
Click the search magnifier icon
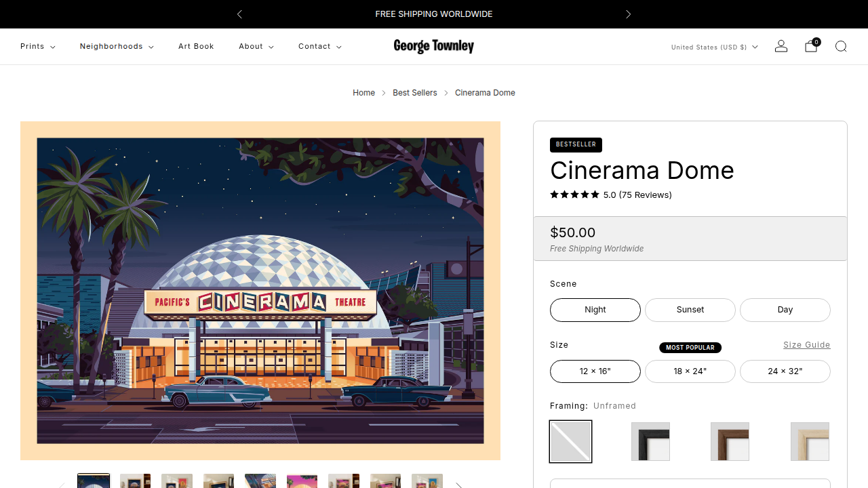pyautogui.click(x=841, y=46)
